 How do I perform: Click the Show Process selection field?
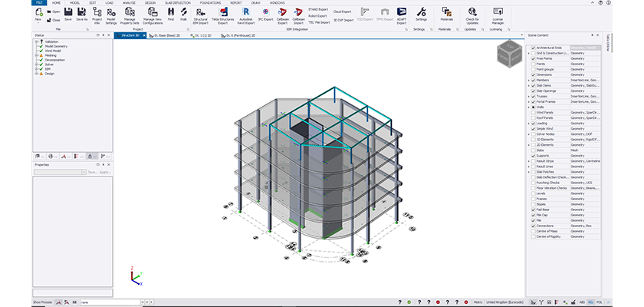point(110,302)
